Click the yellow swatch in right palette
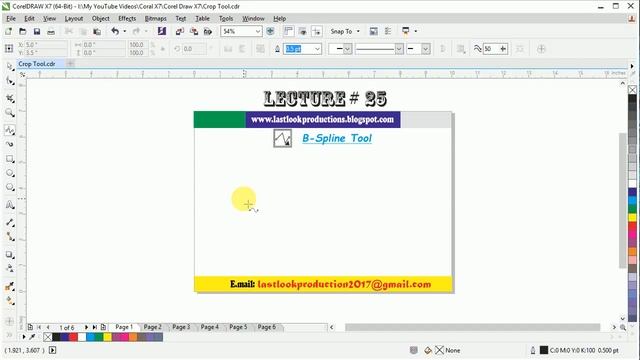 pyautogui.click(x=632, y=218)
